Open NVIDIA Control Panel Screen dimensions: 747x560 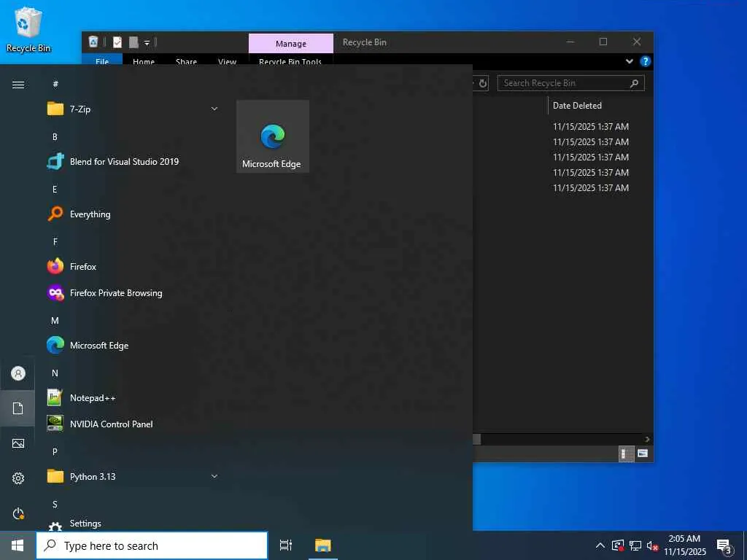(133, 424)
